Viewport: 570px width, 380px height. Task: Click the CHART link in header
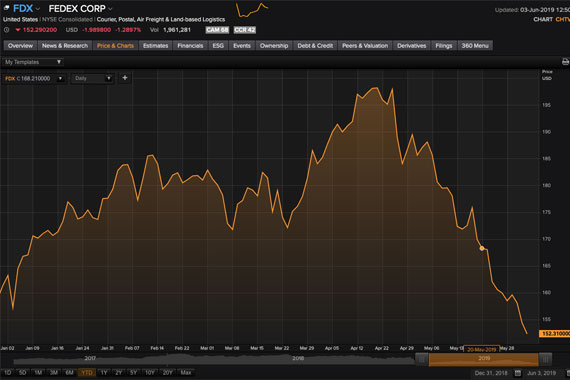point(543,19)
